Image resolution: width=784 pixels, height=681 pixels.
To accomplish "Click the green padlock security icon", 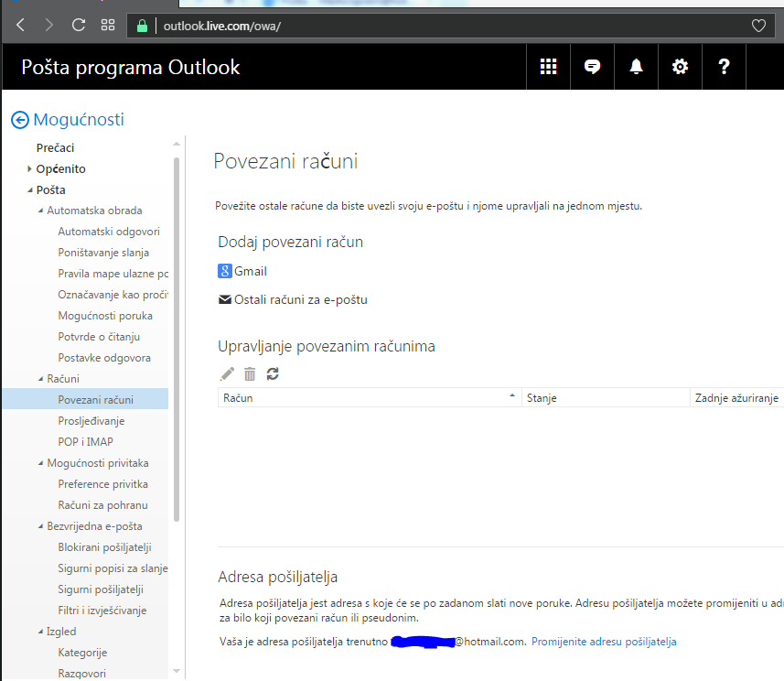I will (142, 26).
